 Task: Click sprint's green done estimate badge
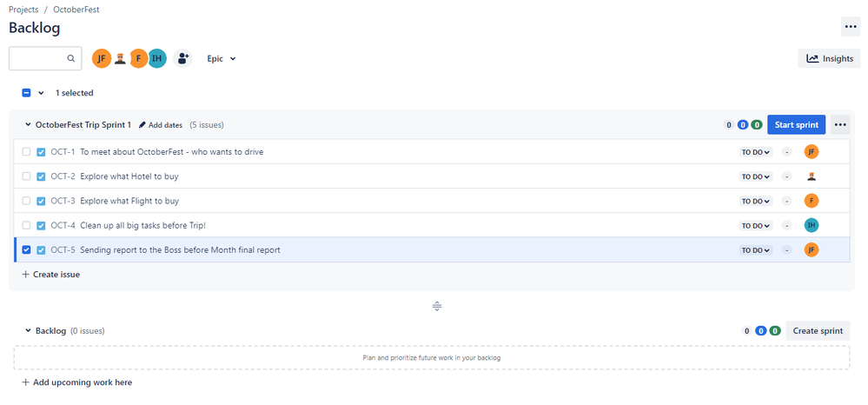coord(757,124)
